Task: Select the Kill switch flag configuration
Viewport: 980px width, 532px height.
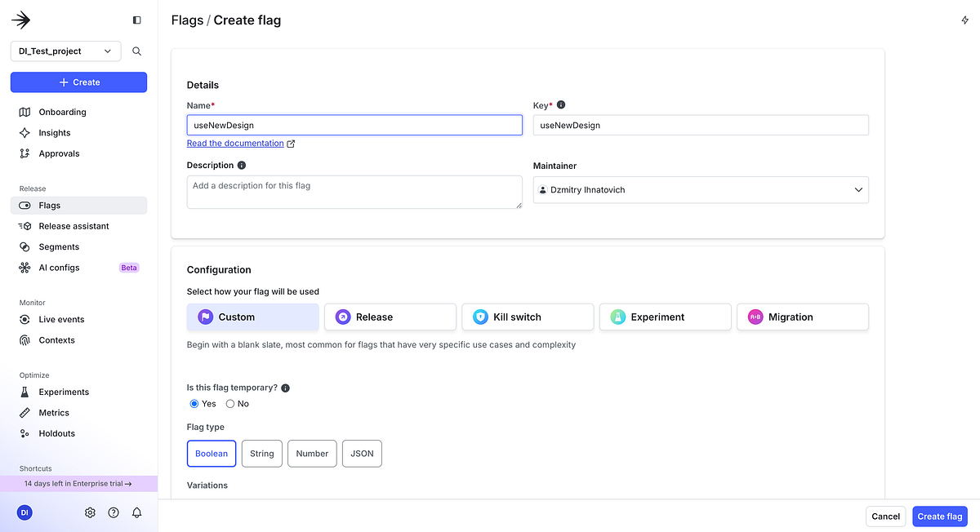Action: tap(528, 317)
